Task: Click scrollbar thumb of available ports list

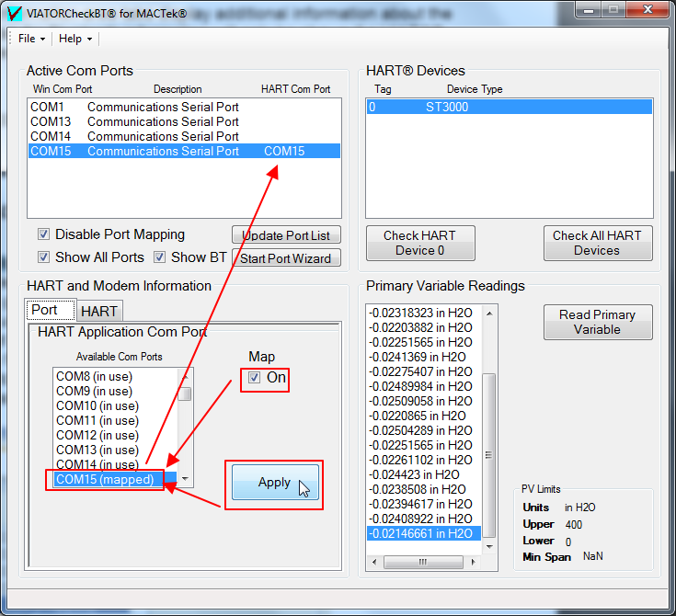Action: [x=185, y=394]
